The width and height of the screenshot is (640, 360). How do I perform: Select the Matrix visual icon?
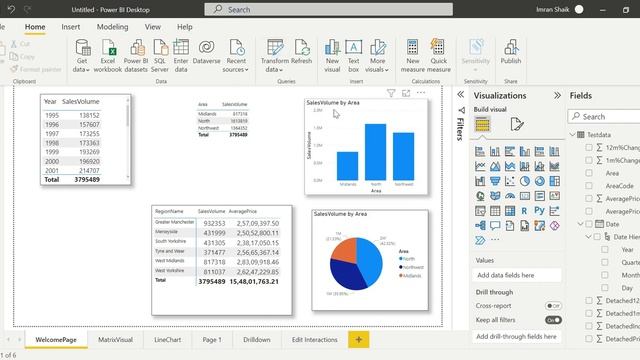510,211
